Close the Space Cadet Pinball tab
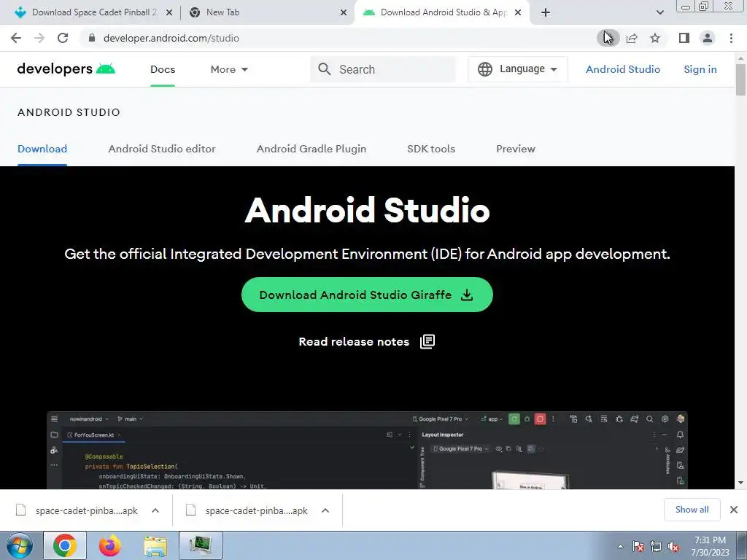Image resolution: width=747 pixels, height=560 pixels. click(169, 13)
